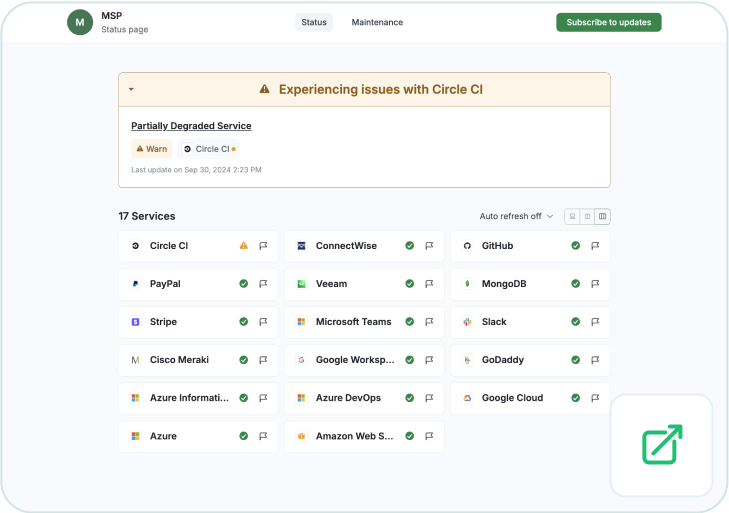Click the Circle CI tag in the incident
The width and height of the screenshot is (729, 513).
coord(208,149)
